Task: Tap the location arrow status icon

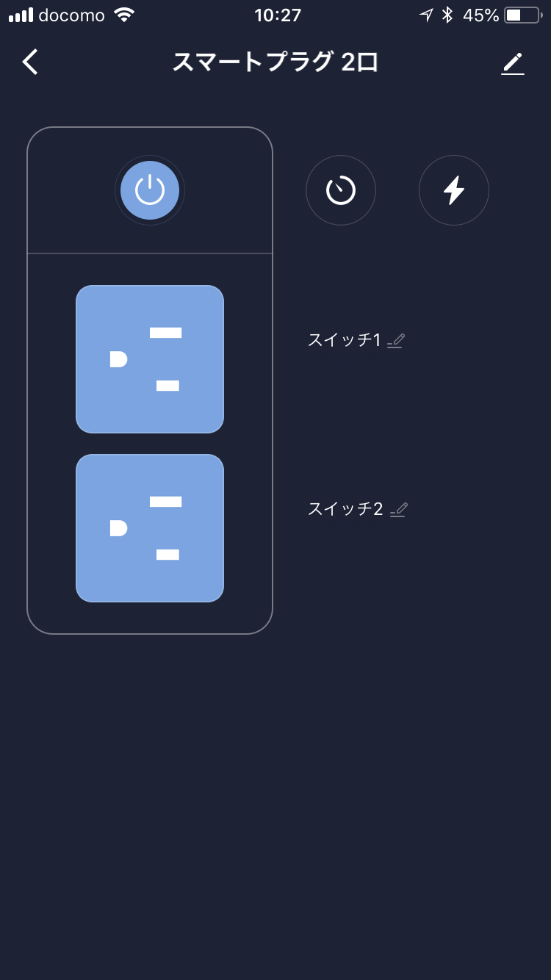Action: [x=427, y=15]
